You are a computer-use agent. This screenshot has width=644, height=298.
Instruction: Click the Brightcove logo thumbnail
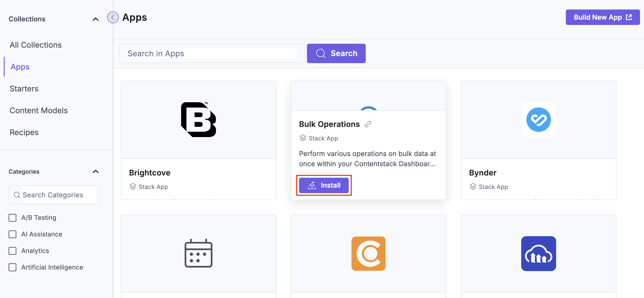point(199,119)
